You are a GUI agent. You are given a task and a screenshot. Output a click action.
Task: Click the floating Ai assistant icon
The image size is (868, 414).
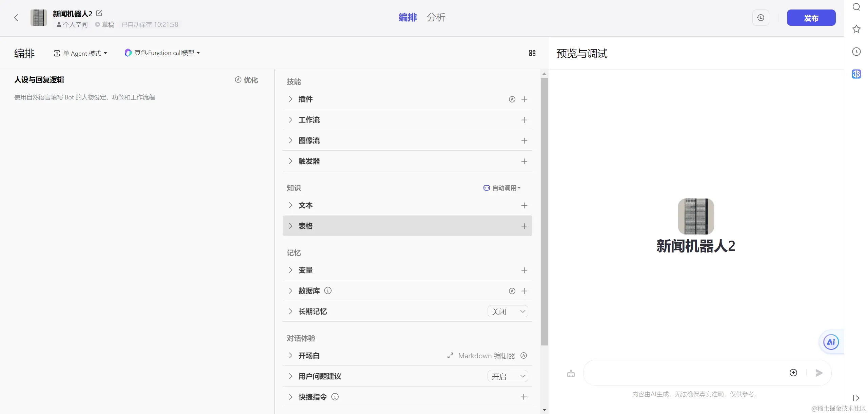[x=831, y=342]
